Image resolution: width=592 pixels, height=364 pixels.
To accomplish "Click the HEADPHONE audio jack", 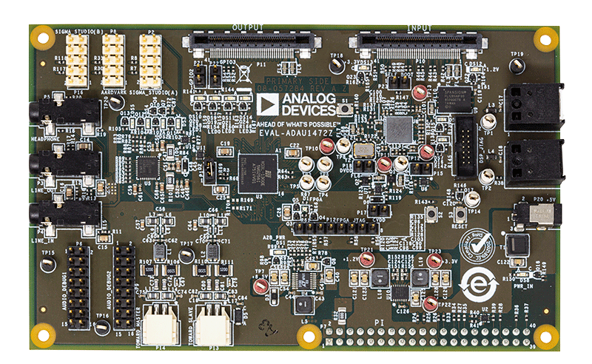I will tap(65, 115).
